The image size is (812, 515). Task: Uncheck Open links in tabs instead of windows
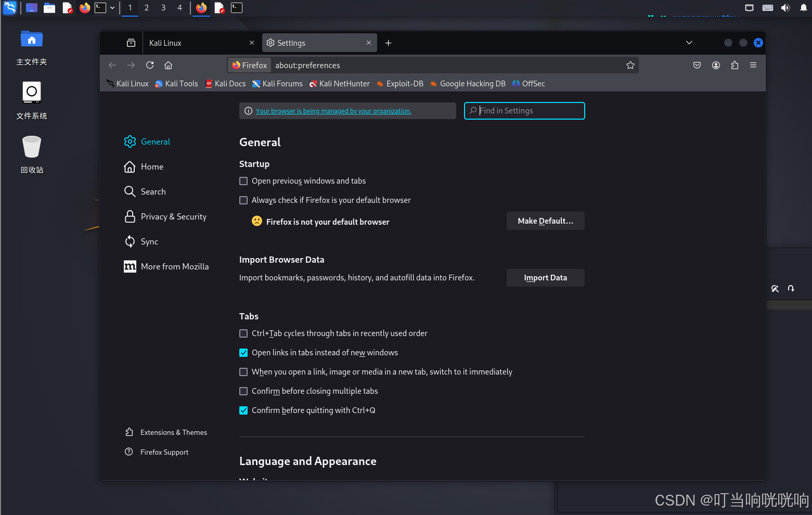tap(243, 353)
